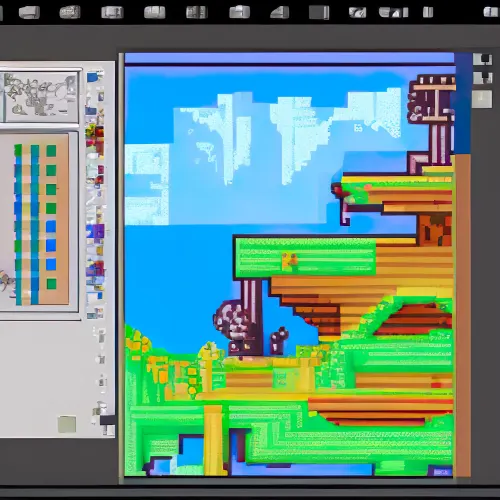This screenshot has height=500, width=500.
Task: Select the toolbar icon with diagonal stroke
Action: 357,13
